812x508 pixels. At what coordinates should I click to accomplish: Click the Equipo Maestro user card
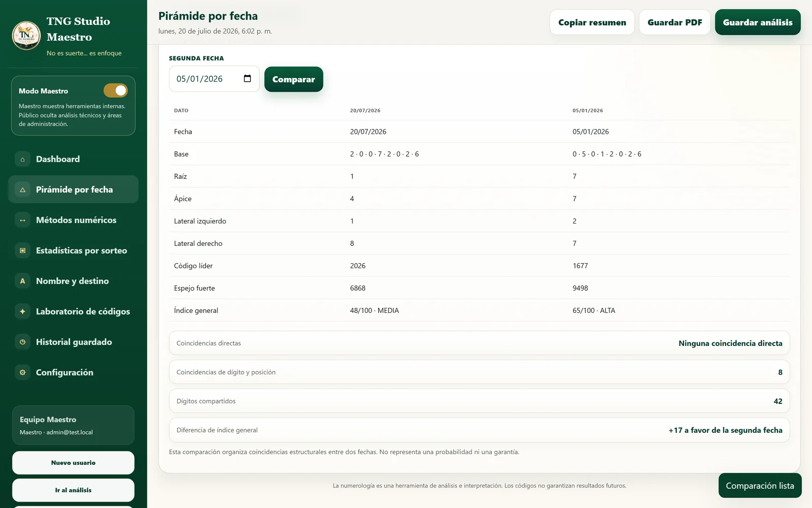pyautogui.click(x=73, y=425)
